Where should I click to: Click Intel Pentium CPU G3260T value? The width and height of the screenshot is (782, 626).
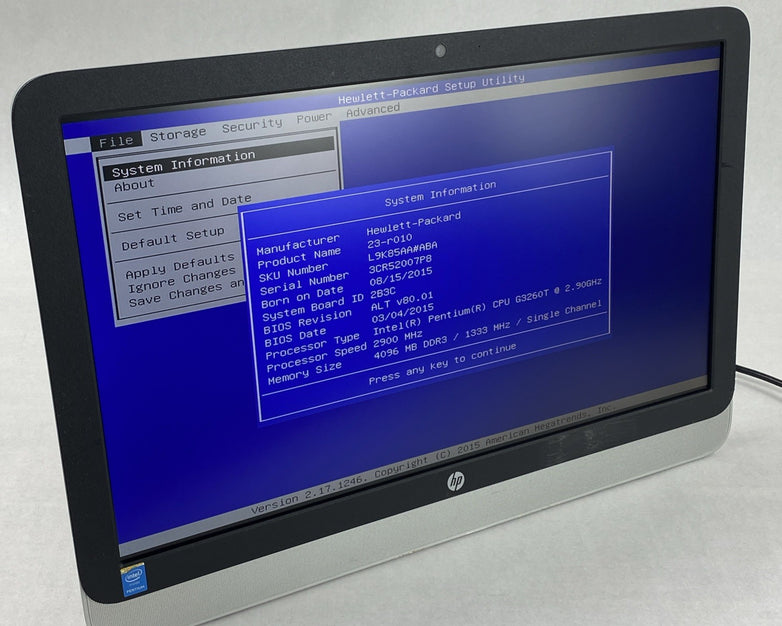coord(487,307)
